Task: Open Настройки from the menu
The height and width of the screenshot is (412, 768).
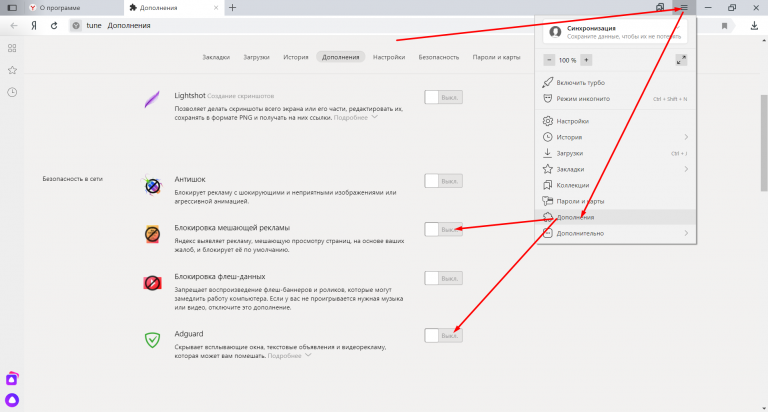Action: 616,121
